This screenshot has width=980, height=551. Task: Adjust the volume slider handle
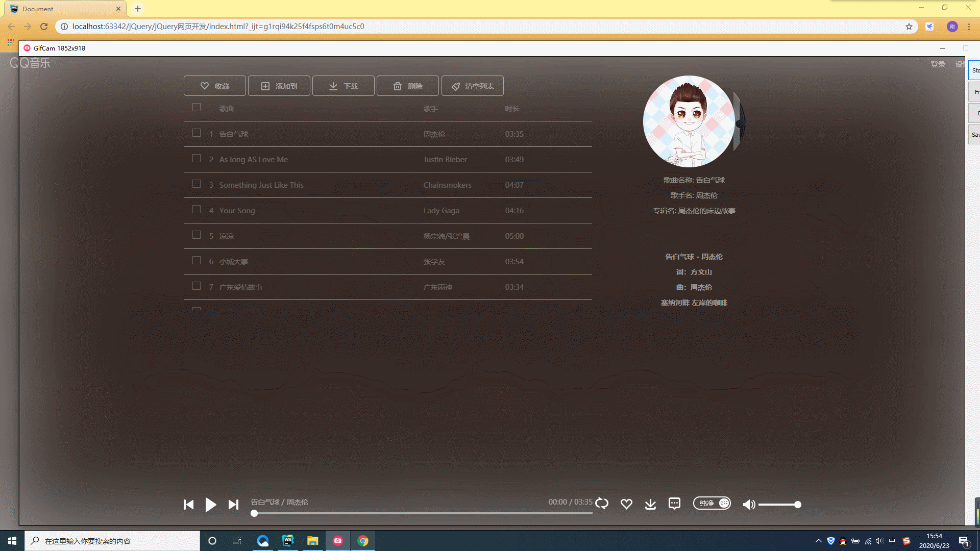pyautogui.click(x=797, y=505)
